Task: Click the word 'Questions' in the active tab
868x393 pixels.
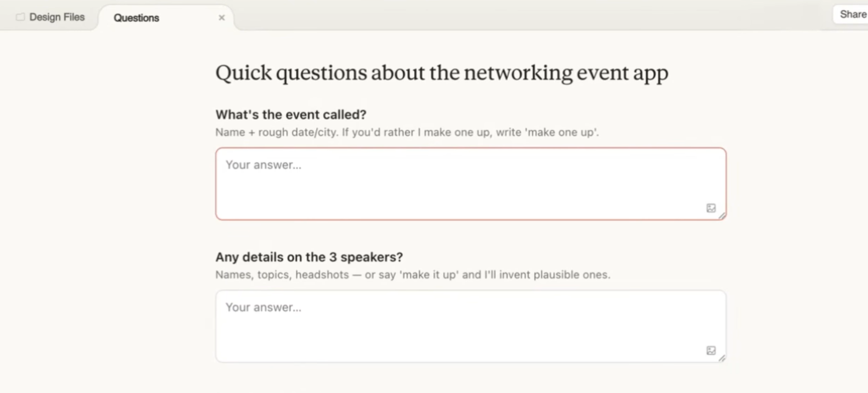Action: pos(136,18)
